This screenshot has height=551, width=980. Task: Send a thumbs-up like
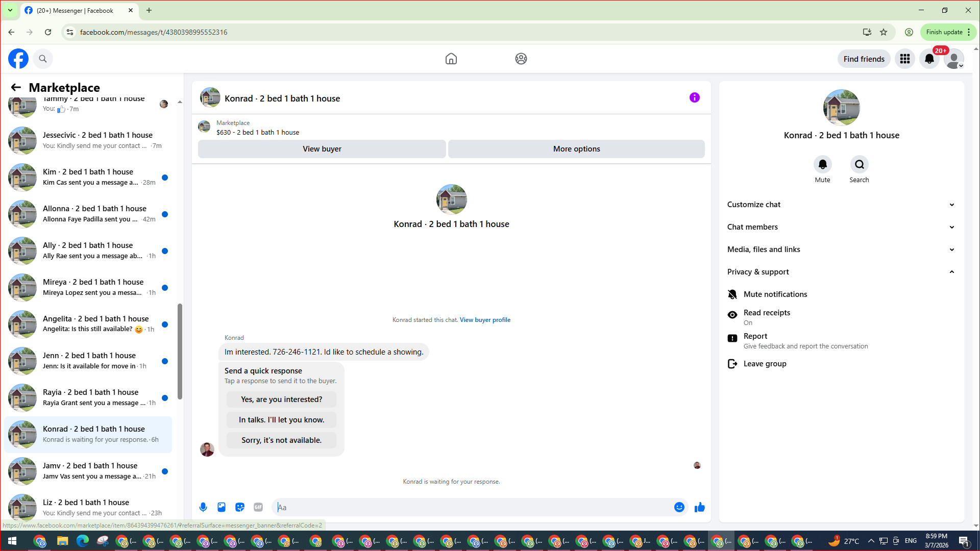pos(700,507)
